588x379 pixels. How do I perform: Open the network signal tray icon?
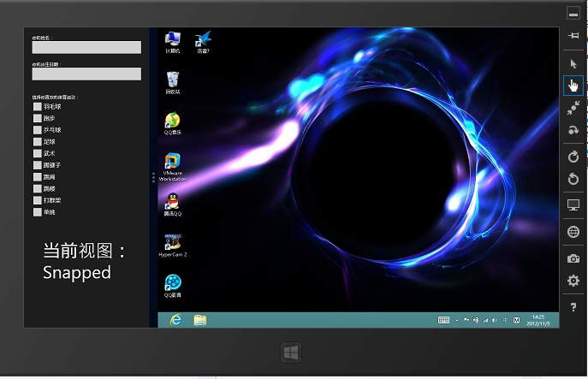485,320
